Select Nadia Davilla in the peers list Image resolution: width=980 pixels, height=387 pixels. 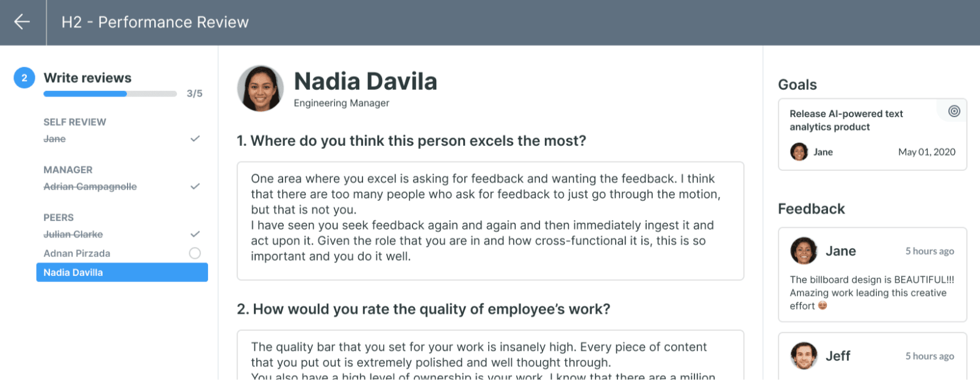122,272
